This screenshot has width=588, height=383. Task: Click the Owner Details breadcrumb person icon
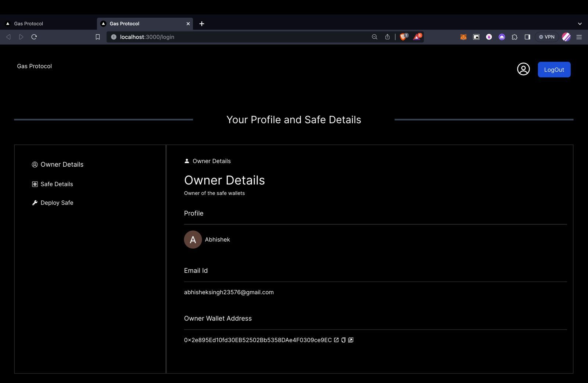pyautogui.click(x=187, y=161)
